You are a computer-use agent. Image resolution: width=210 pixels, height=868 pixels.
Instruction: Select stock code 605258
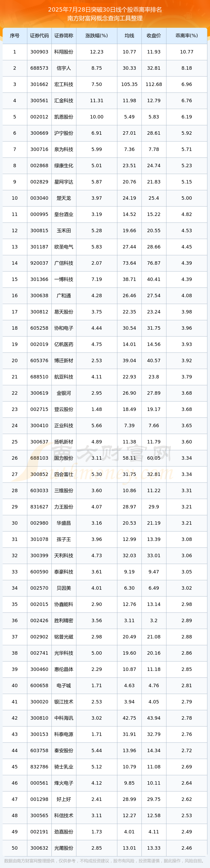point(39,328)
